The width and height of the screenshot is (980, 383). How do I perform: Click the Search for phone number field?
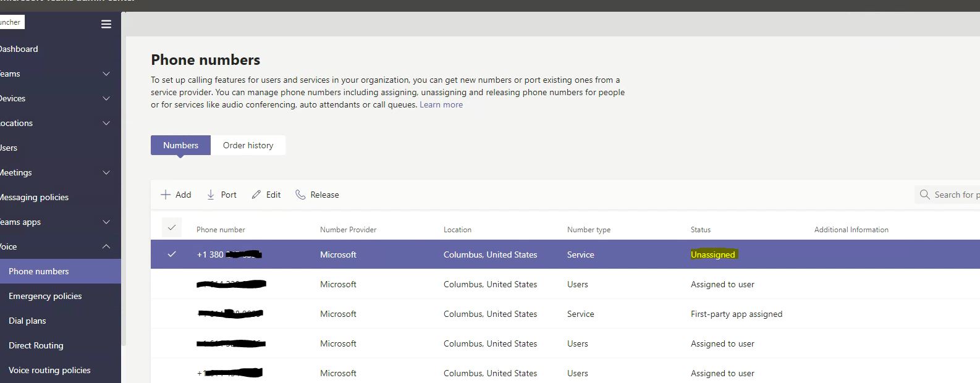(x=947, y=195)
